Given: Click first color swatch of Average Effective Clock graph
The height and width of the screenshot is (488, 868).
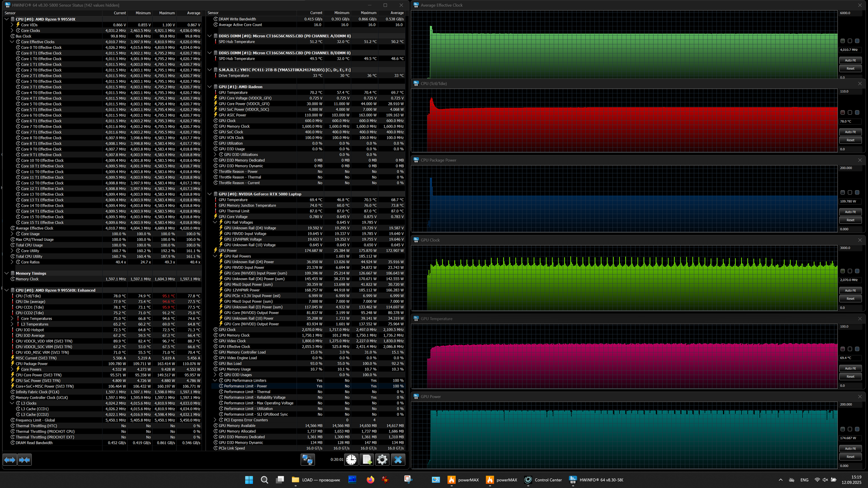Looking at the screenshot, I should point(843,41).
